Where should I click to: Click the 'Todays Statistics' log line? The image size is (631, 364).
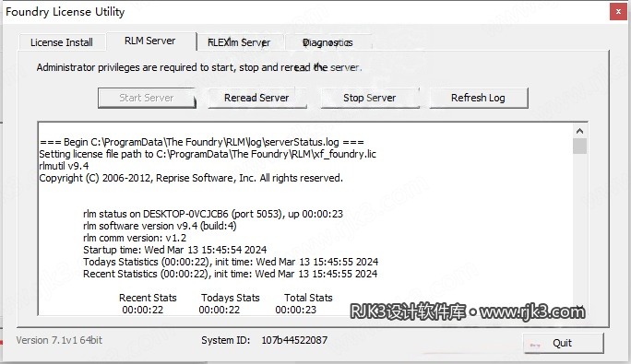pos(231,262)
